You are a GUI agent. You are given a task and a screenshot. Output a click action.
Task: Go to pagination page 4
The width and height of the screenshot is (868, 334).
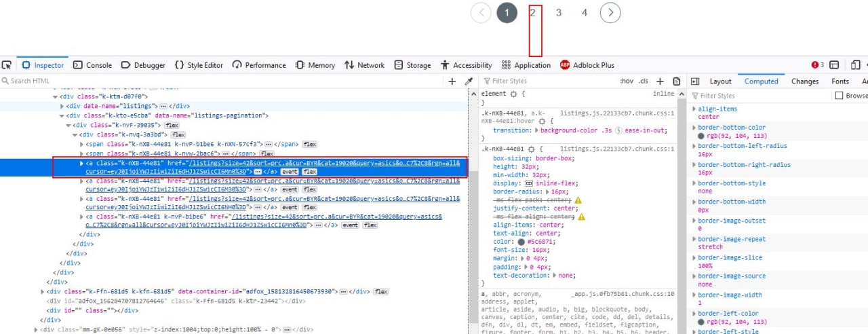click(585, 12)
